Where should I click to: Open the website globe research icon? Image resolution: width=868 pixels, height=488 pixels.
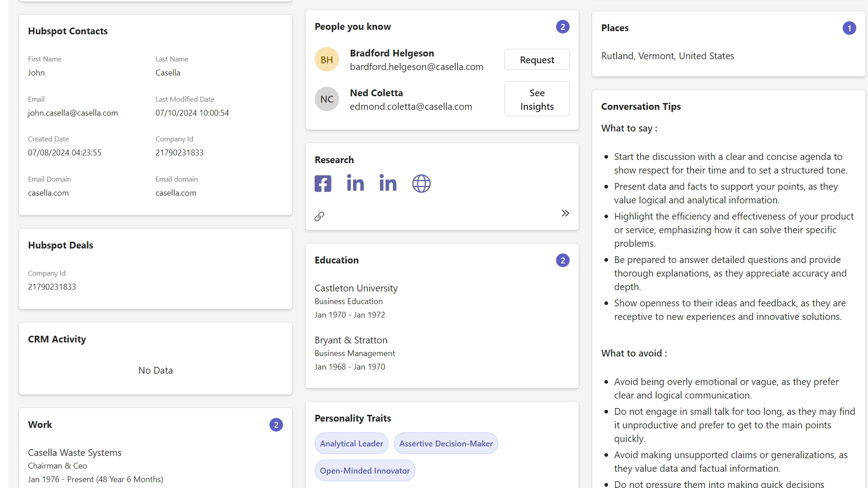click(x=421, y=183)
